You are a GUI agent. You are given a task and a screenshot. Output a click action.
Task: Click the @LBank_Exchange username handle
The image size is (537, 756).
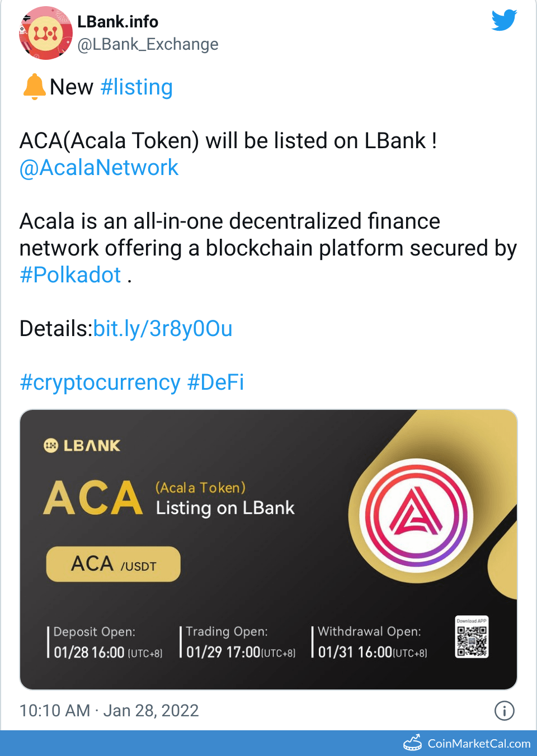[x=148, y=44]
